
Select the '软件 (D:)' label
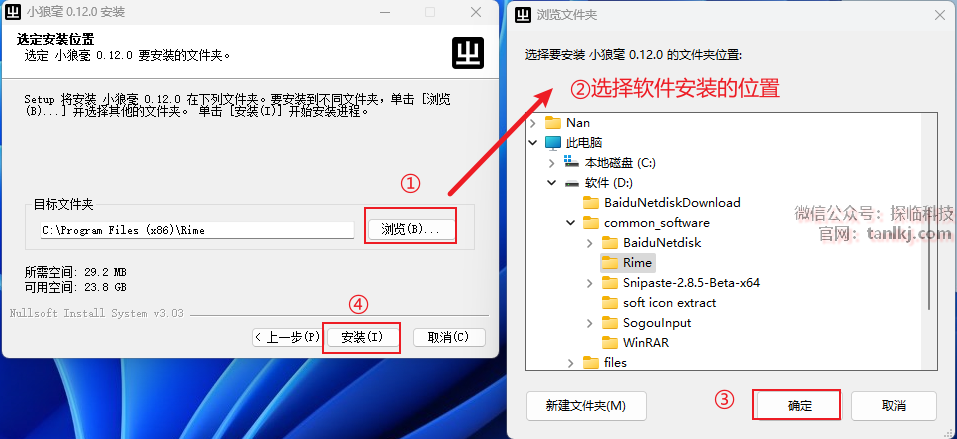tap(609, 183)
